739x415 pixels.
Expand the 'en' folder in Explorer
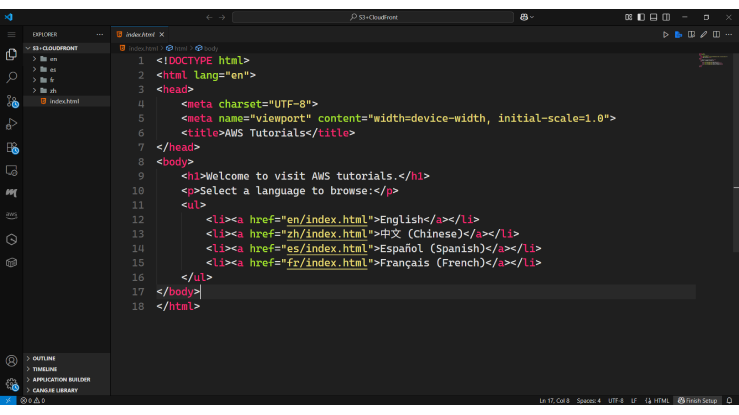click(52, 59)
